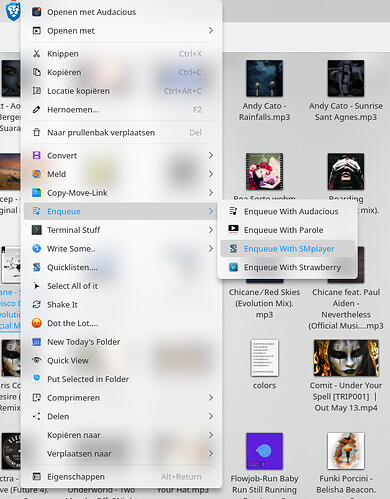Image resolution: width=390 pixels, height=499 pixels.
Task: Click the scissors icon next to Knippen
Action: (x=37, y=54)
